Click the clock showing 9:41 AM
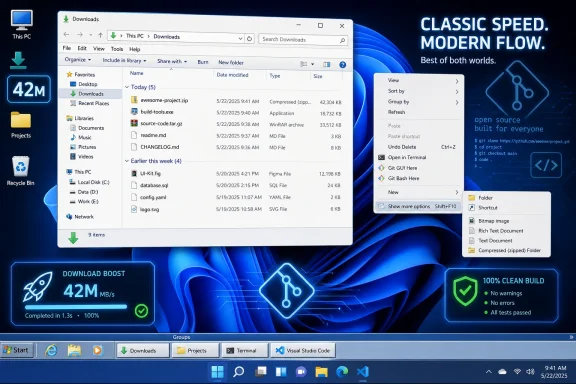 (x=555, y=368)
